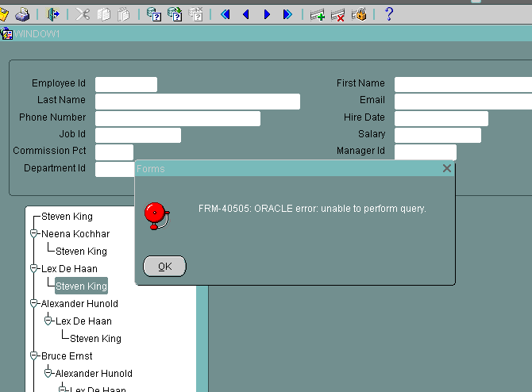Click into the Last Name field
Screen dimensions: 532x392
pos(197,102)
